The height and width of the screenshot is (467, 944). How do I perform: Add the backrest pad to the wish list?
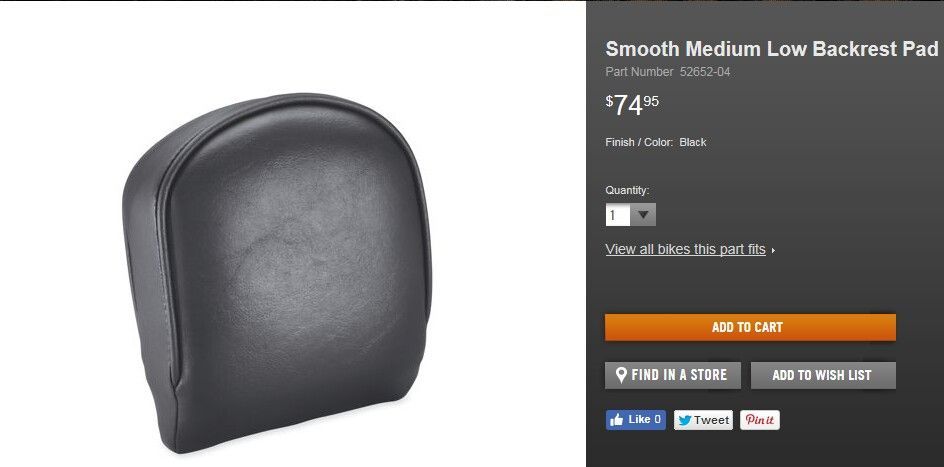click(823, 375)
